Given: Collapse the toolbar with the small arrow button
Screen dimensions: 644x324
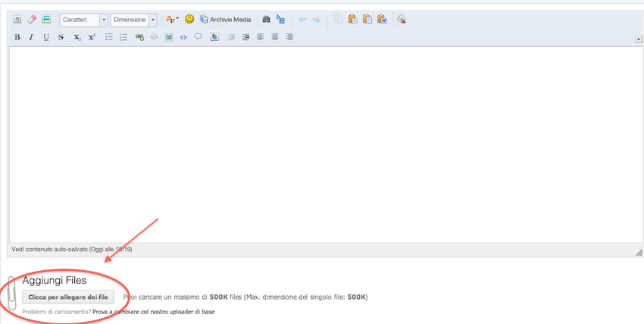Looking at the screenshot, I should pyautogui.click(x=638, y=38).
